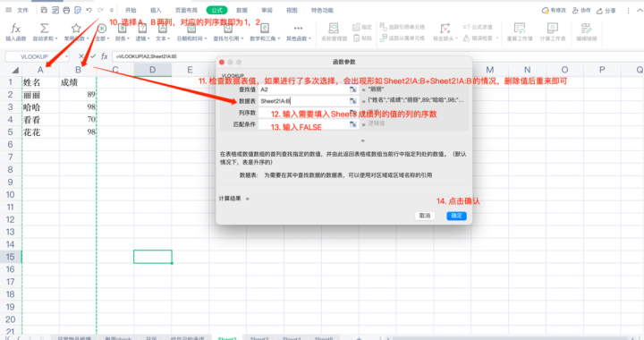Open the 文件 menu
Screen dimensions: 644x340
(x=22, y=10)
